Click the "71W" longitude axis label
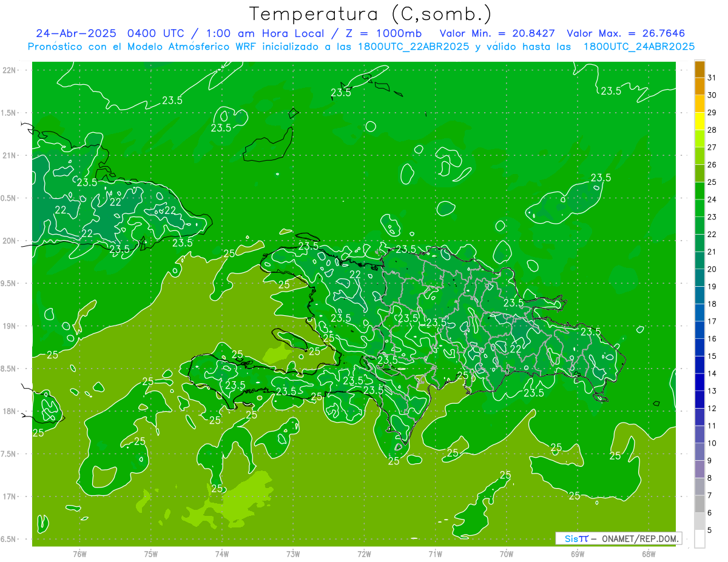728x562 pixels. [435, 554]
